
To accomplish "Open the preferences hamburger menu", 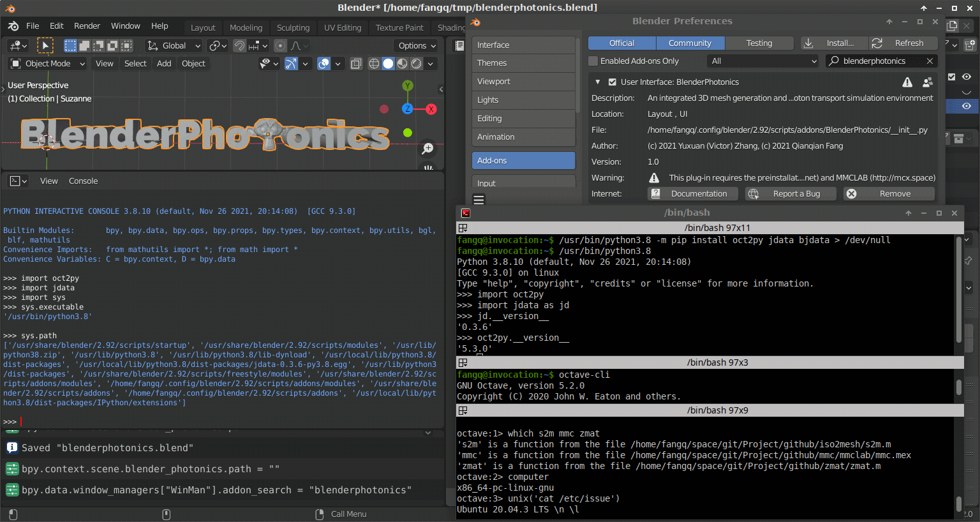I will pyautogui.click(x=479, y=200).
